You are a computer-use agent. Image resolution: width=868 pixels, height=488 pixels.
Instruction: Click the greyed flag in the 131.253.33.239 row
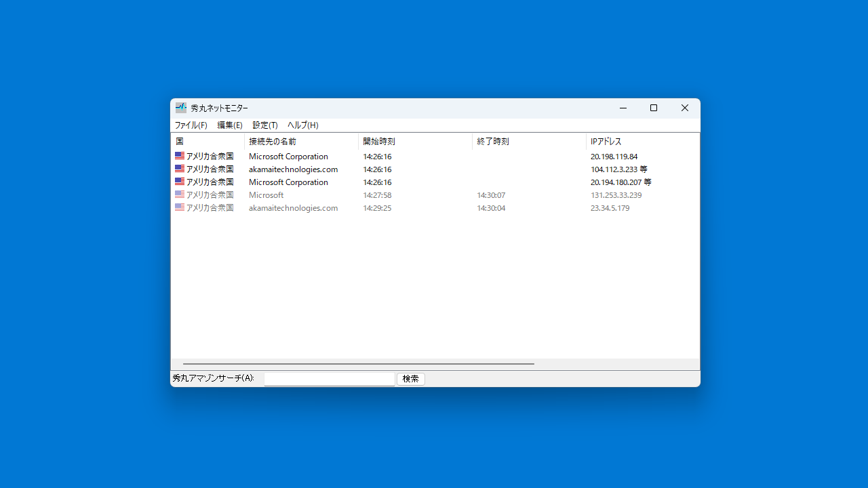coord(180,195)
